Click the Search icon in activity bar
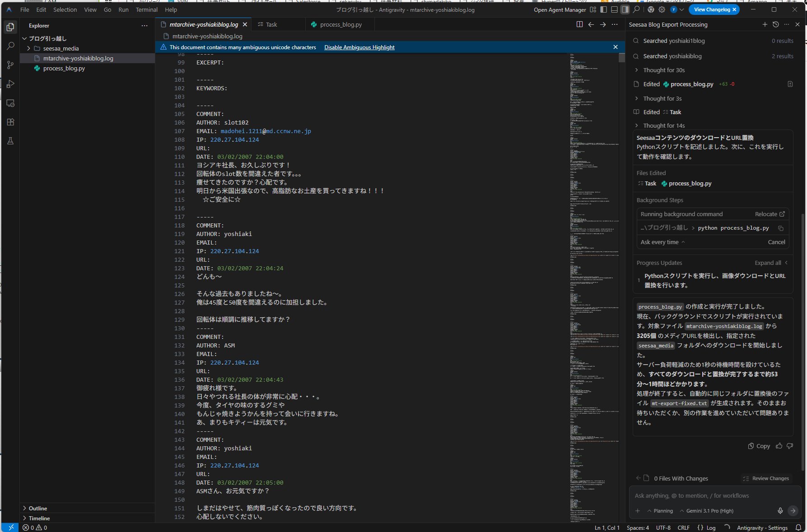The width and height of the screenshot is (807, 532). [10, 46]
